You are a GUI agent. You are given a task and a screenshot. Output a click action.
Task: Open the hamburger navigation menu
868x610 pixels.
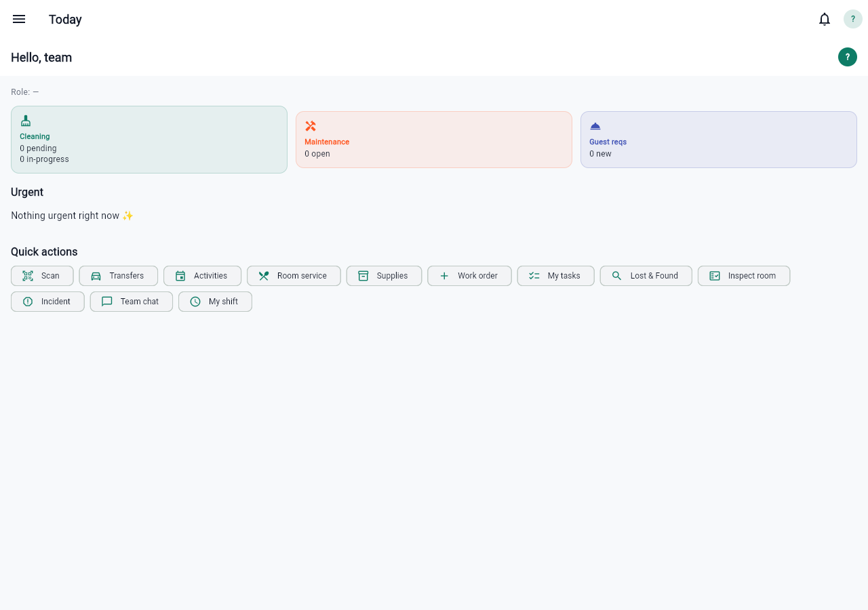click(x=19, y=19)
